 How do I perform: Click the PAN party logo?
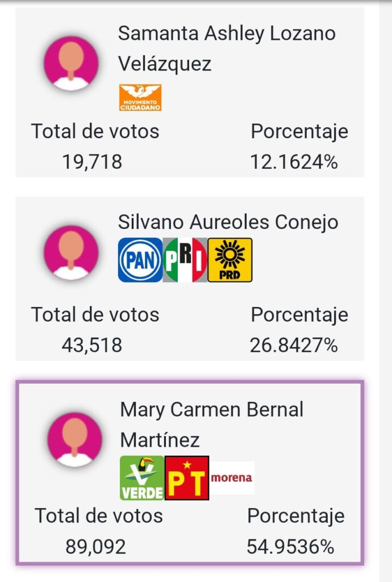140,260
